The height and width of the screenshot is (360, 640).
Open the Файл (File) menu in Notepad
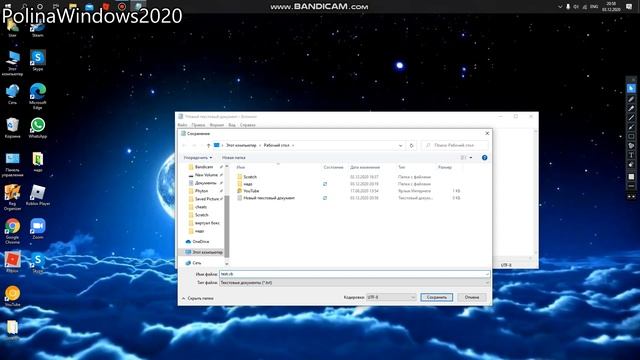coord(182,125)
